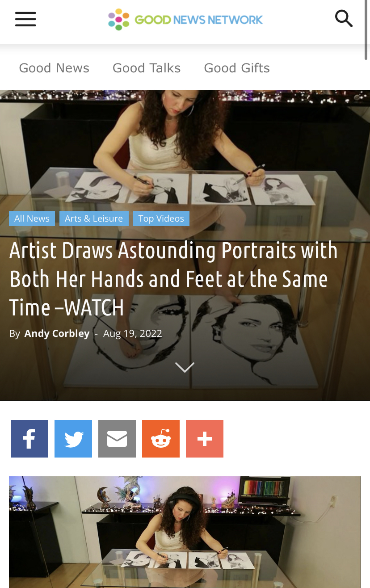Share article on Facebook

[29, 439]
